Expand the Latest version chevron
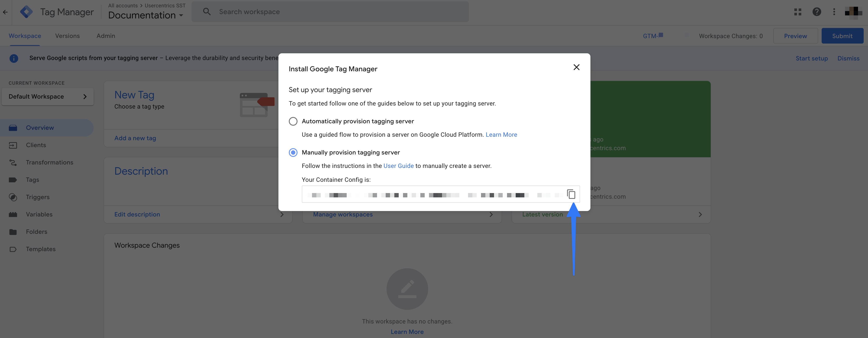This screenshot has height=338, width=868. coord(700,214)
